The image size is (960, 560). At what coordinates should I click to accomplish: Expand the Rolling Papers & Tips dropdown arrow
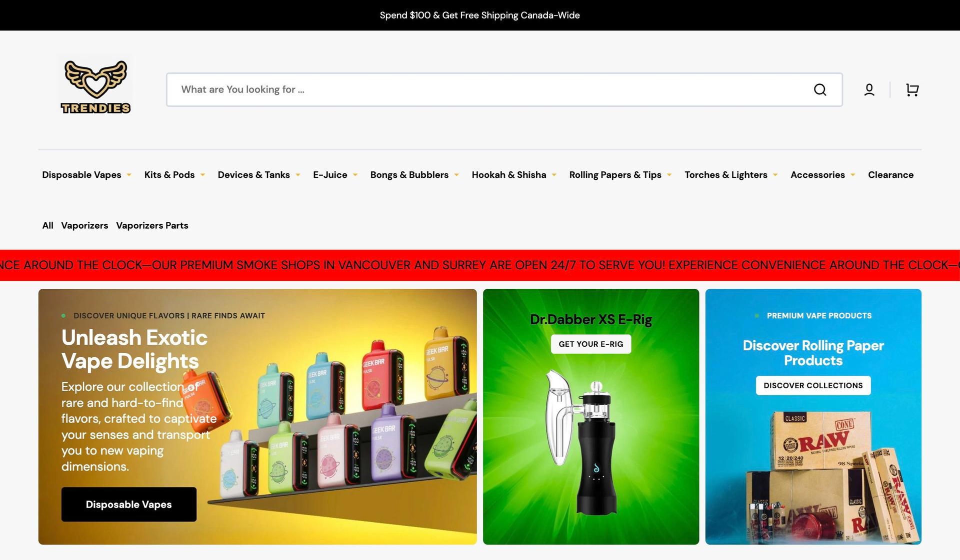pos(669,175)
